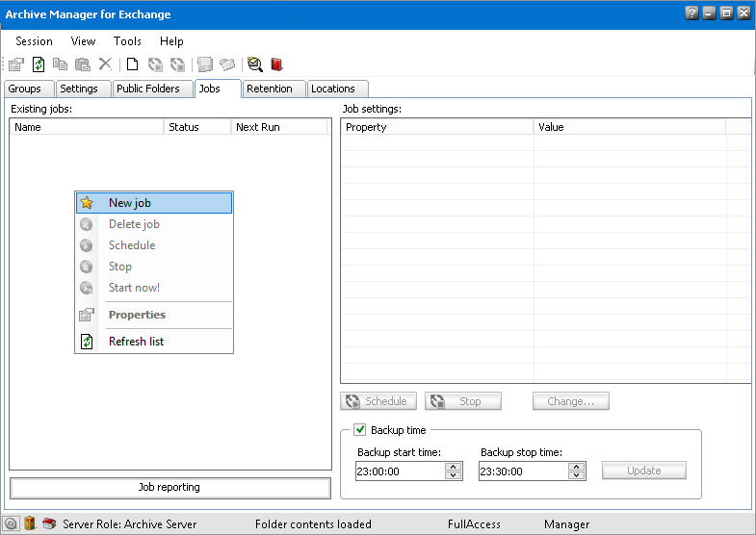Choose Delete job in context menu

[x=154, y=224]
